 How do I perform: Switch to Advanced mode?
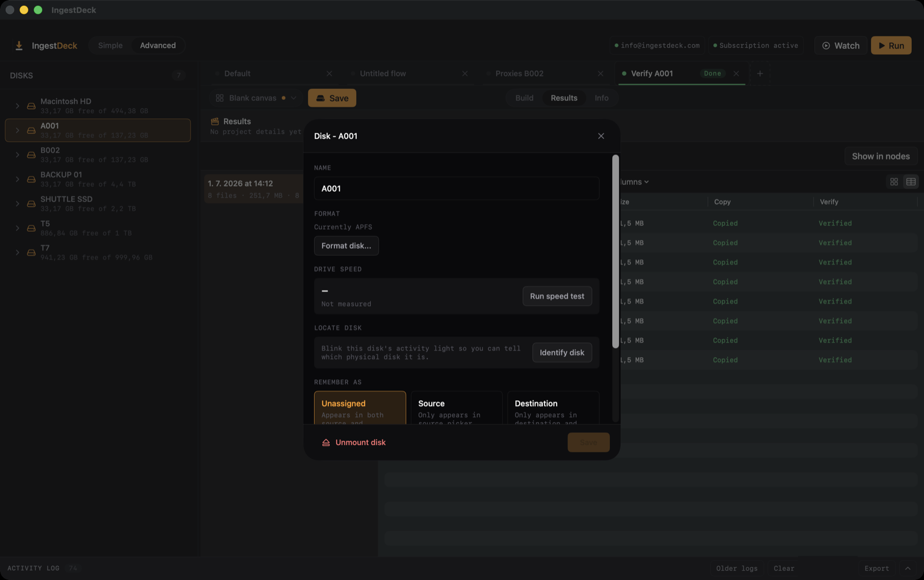(158, 46)
